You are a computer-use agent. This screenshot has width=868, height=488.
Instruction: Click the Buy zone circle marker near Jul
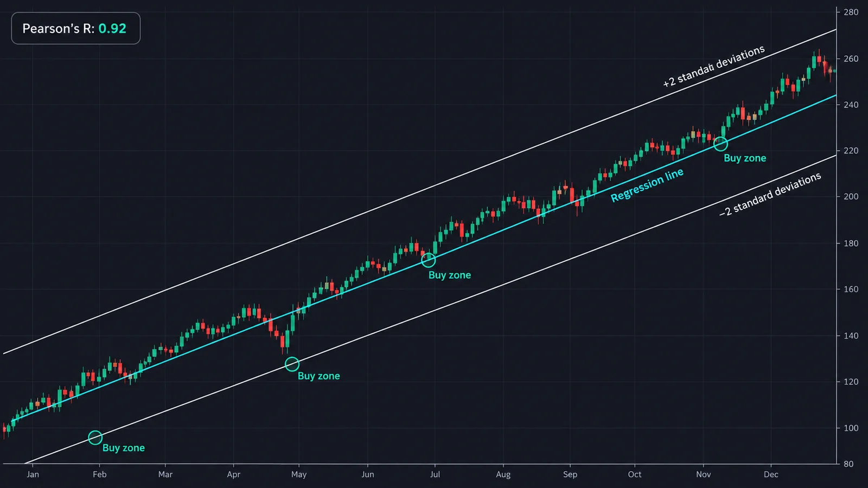(x=428, y=260)
